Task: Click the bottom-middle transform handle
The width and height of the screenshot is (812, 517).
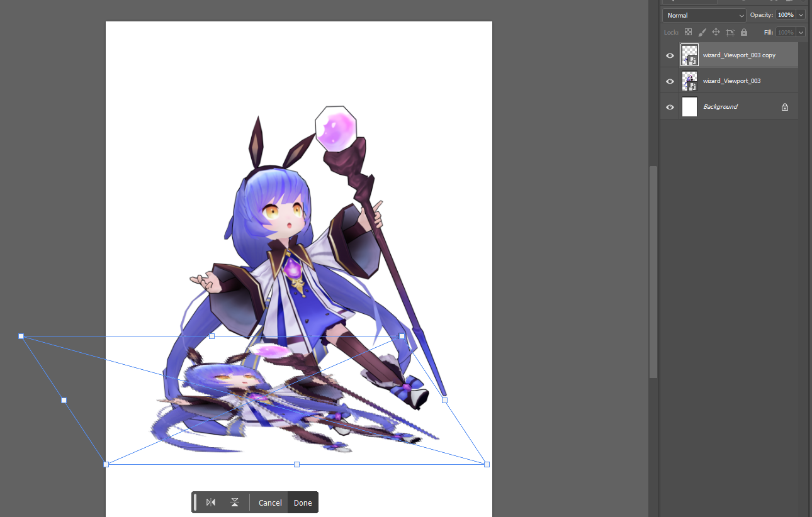Action: (x=296, y=464)
